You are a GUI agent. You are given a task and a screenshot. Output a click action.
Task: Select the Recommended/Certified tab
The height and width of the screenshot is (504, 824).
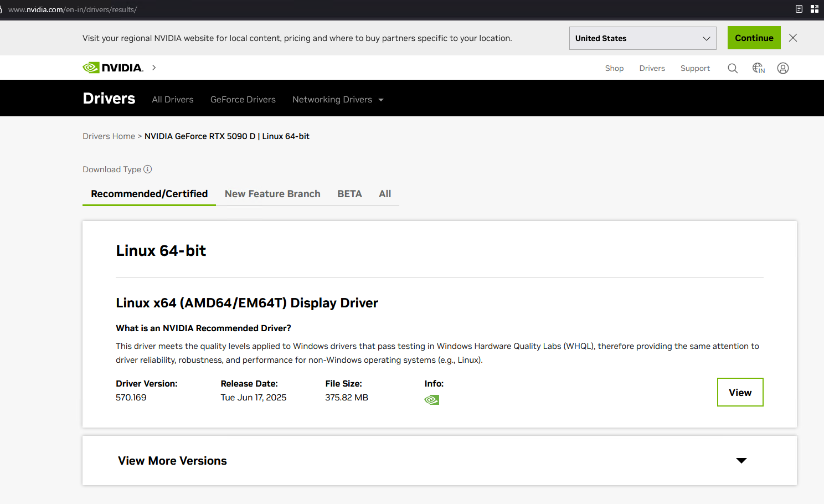pyautogui.click(x=150, y=194)
